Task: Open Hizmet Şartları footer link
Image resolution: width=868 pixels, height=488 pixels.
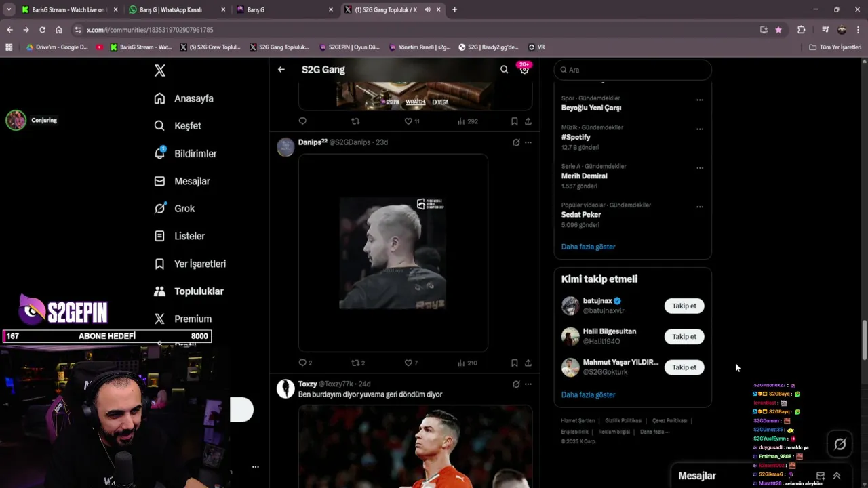Action: pos(578,420)
